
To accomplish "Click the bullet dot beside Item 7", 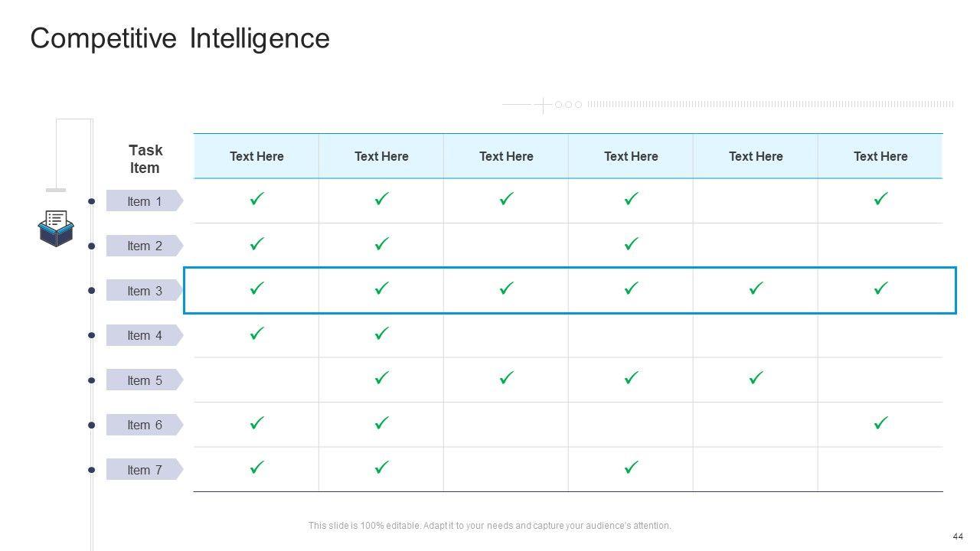I will tap(92, 470).
